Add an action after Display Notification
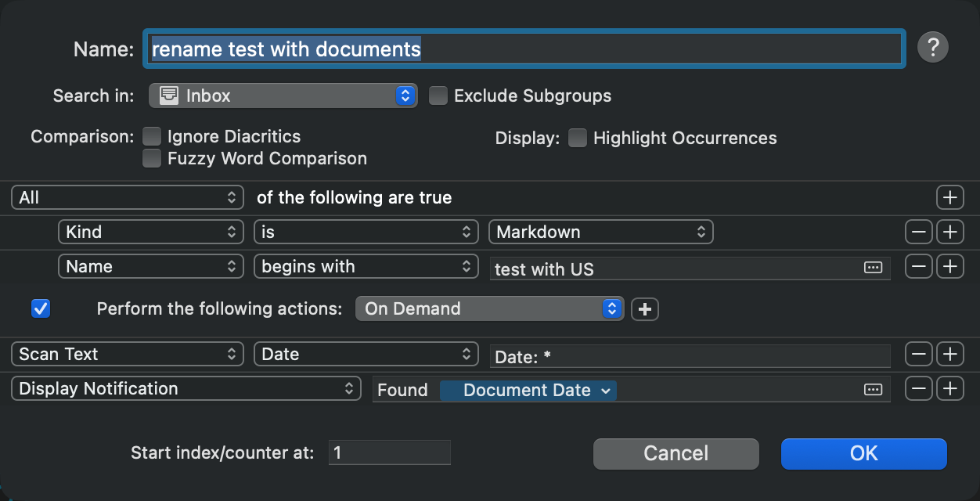 pyautogui.click(x=949, y=389)
